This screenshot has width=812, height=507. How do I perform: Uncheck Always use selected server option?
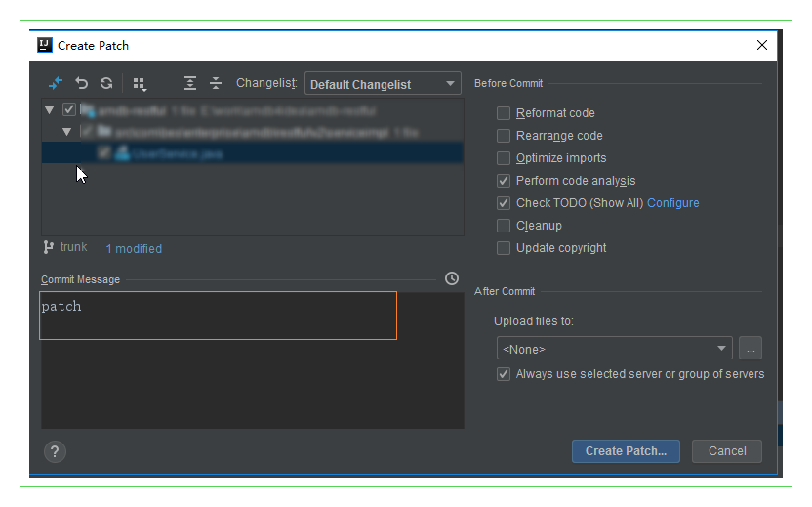504,374
